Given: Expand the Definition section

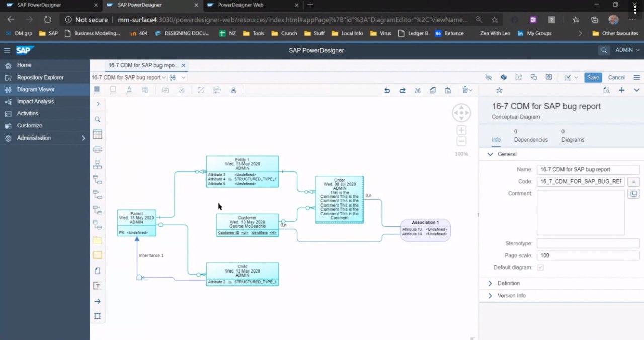Looking at the screenshot, I should [490, 283].
